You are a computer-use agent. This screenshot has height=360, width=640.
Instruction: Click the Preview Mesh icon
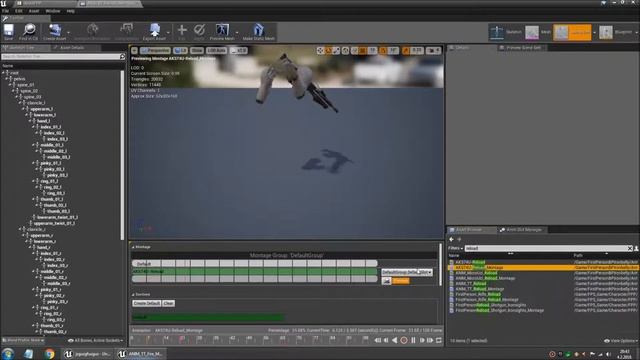coord(222,31)
